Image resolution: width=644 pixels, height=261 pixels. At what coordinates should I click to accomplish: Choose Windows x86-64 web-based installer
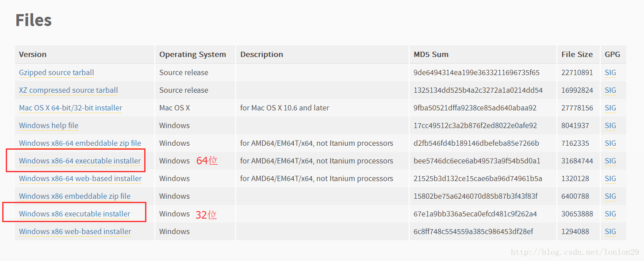tap(80, 178)
